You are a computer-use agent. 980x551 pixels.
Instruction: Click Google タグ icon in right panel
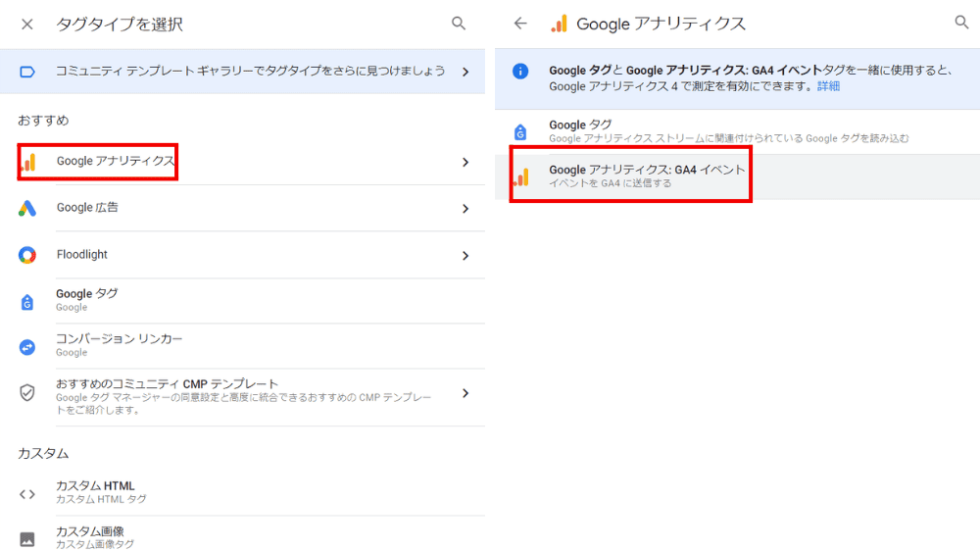pos(520,132)
